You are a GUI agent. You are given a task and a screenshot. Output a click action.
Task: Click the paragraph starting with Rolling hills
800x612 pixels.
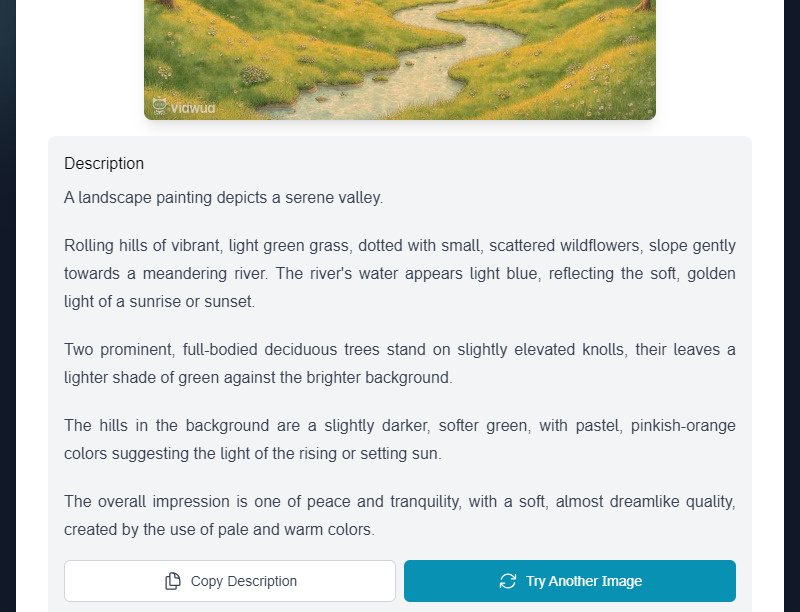coord(400,273)
